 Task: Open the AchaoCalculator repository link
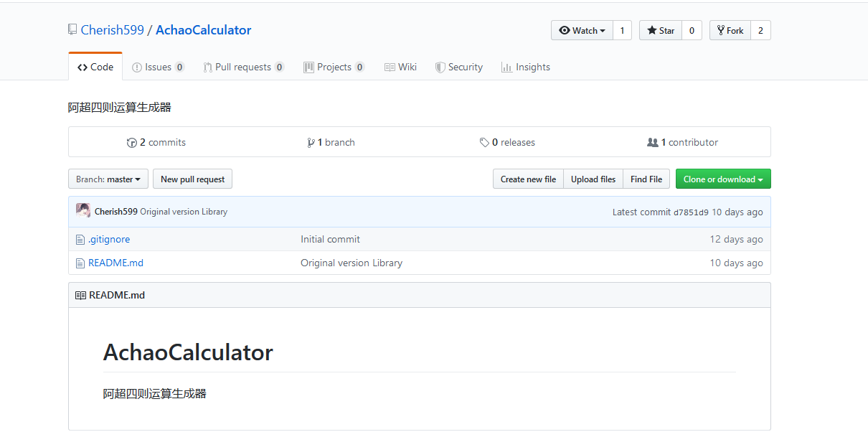pos(203,30)
